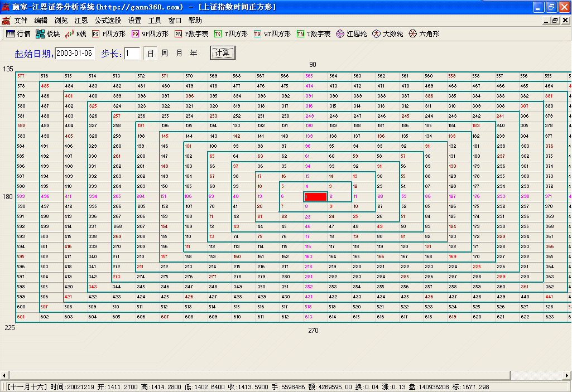The image size is (572, 392).
Task: Open the T四方形 time square
Action: (x=231, y=34)
